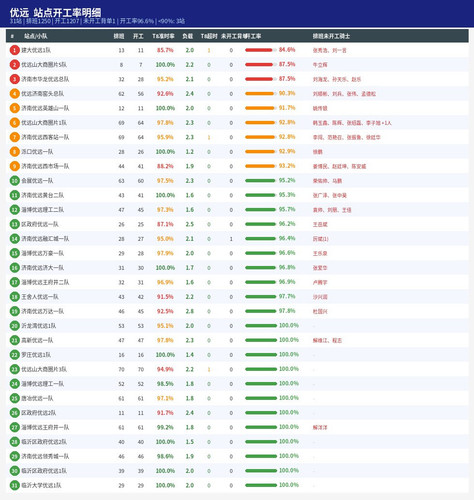Click the load value 2.5
This screenshot has height=500, width=474.
click(x=190, y=224)
